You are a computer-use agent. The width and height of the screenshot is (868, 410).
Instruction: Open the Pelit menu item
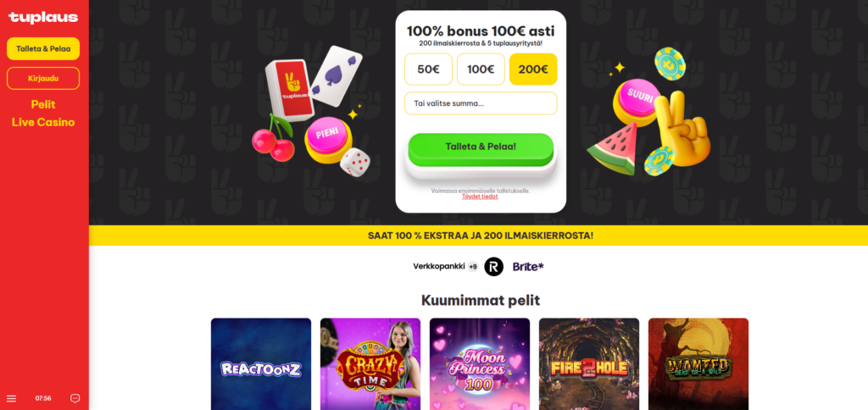[x=43, y=104]
